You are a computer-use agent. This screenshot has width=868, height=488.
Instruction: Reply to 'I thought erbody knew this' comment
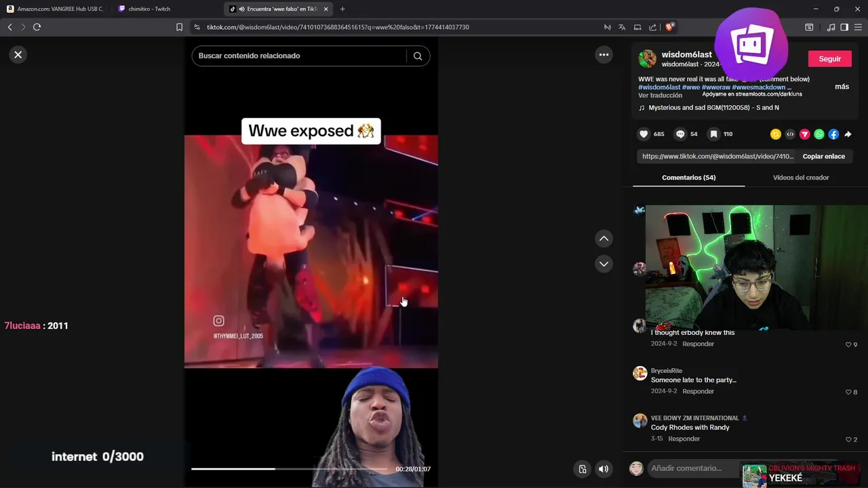(698, 344)
